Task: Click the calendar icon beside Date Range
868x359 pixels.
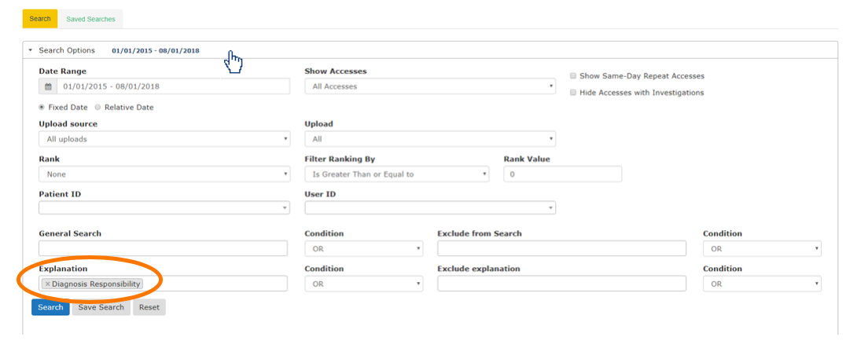Action: [x=48, y=86]
